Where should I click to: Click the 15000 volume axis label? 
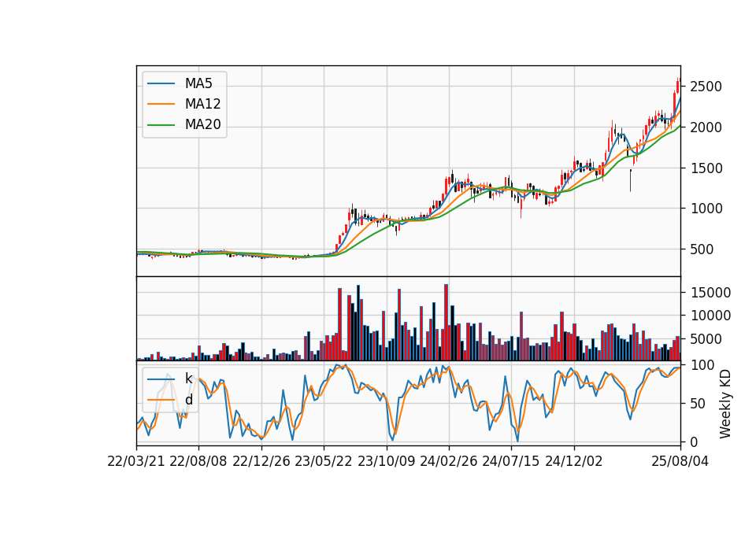coord(710,293)
